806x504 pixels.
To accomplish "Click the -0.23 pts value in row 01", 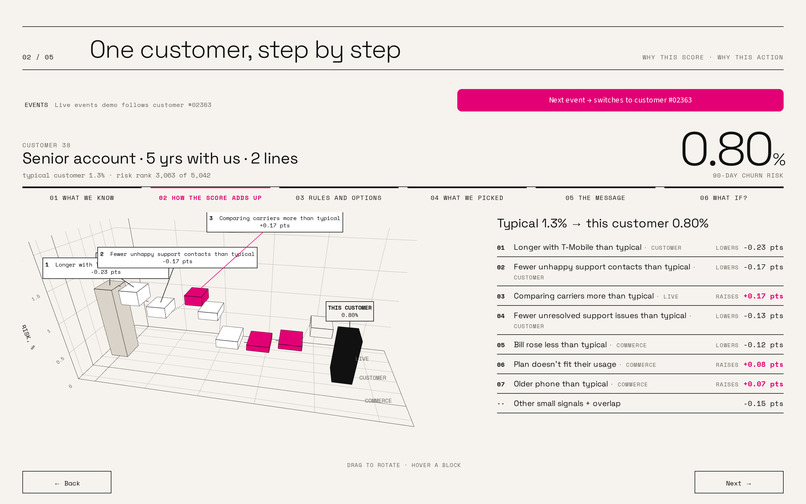I will click(763, 247).
